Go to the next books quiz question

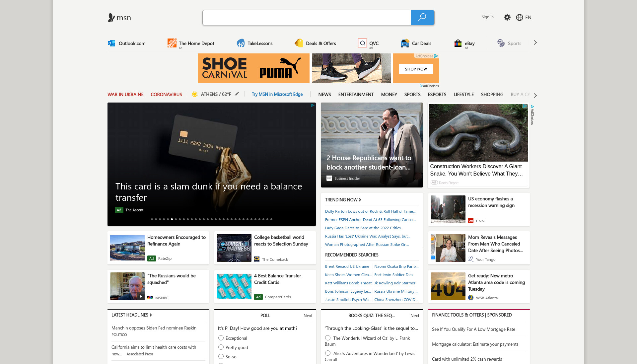[415, 316]
